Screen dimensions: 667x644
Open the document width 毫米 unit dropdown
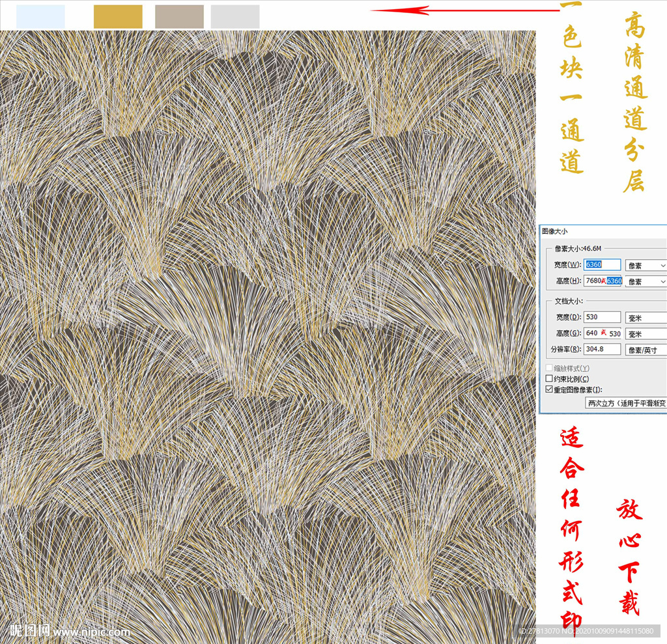[x=646, y=317]
